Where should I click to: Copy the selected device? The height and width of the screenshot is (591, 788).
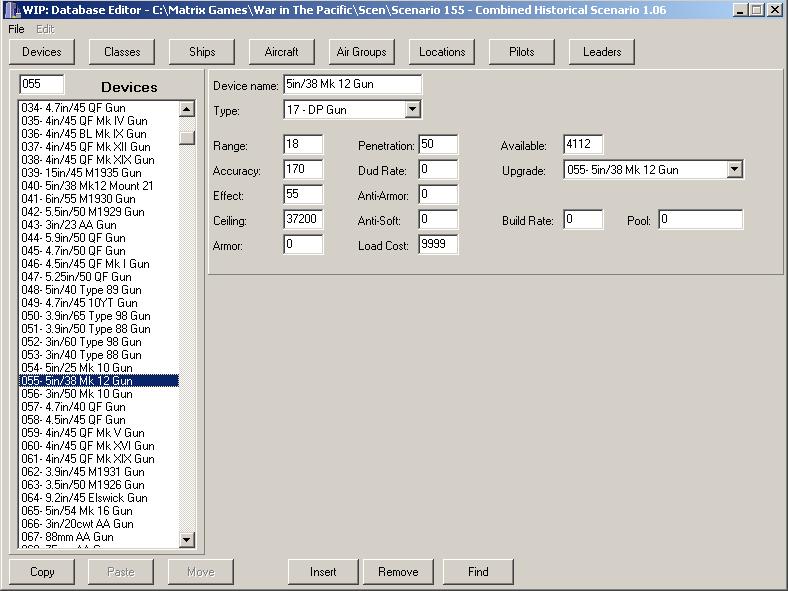pos(42,572)
